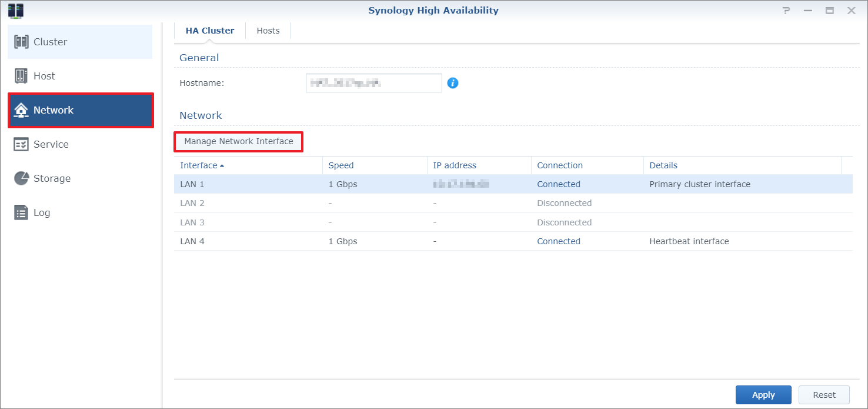
Task: Click the Speed column header
Action: pyautogui.click(x=341, y=165)
